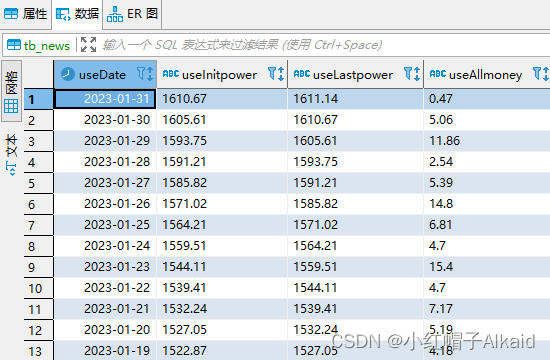Viewport: 550px width, 360px height.
Task: Click date cell 2023-01-25
Action: [105, 225]
